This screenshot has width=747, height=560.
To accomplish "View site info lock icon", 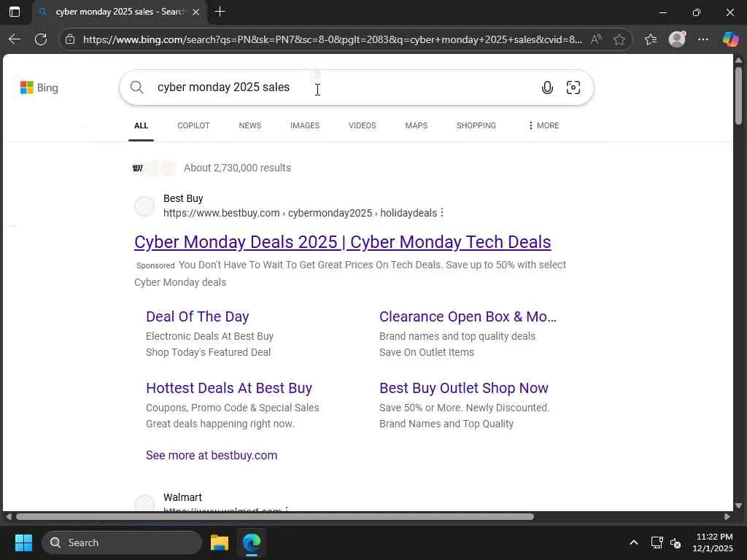I will (x=70, y=39).
